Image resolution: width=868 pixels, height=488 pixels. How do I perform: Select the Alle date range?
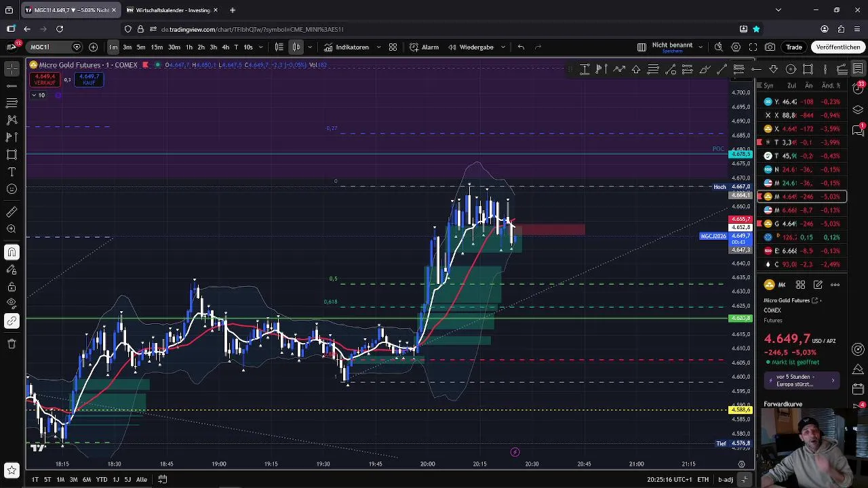click(x=141, y=479)
